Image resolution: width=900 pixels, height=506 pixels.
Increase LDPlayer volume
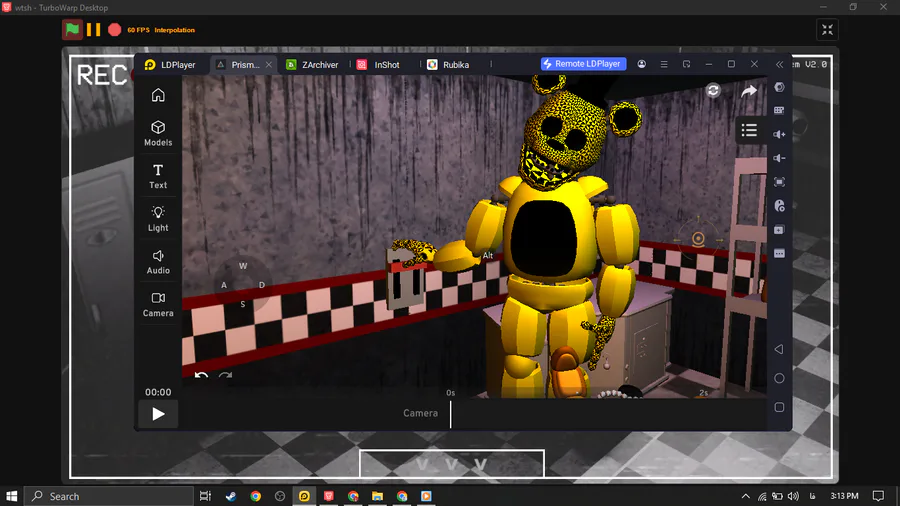(x=779, y=134)
